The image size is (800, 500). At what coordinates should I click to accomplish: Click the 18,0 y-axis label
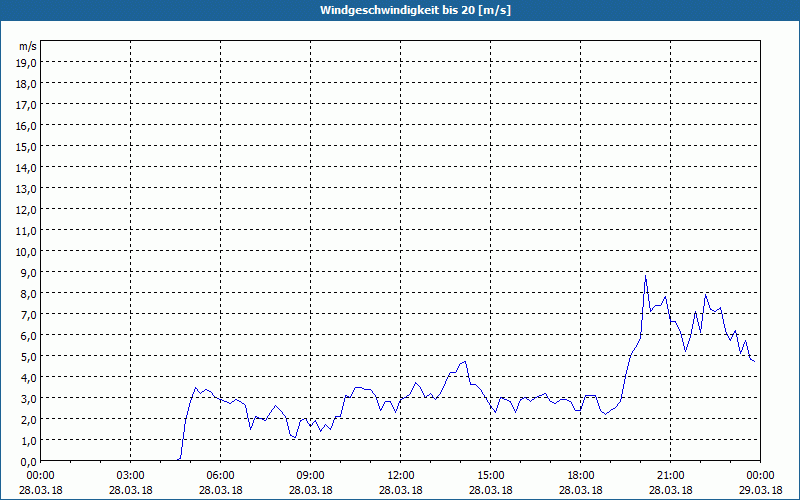coord(28,84)
